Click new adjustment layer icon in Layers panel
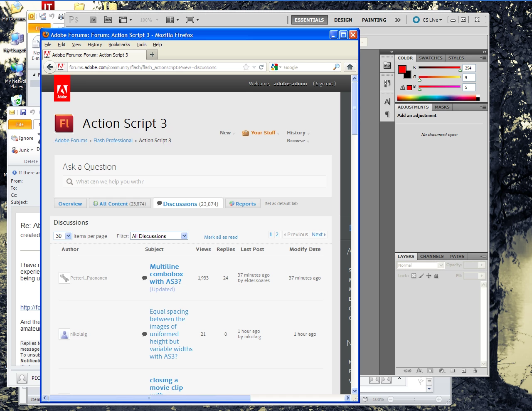Image resolution: width=532 pixels, height=411 pixels. point(441,371)
